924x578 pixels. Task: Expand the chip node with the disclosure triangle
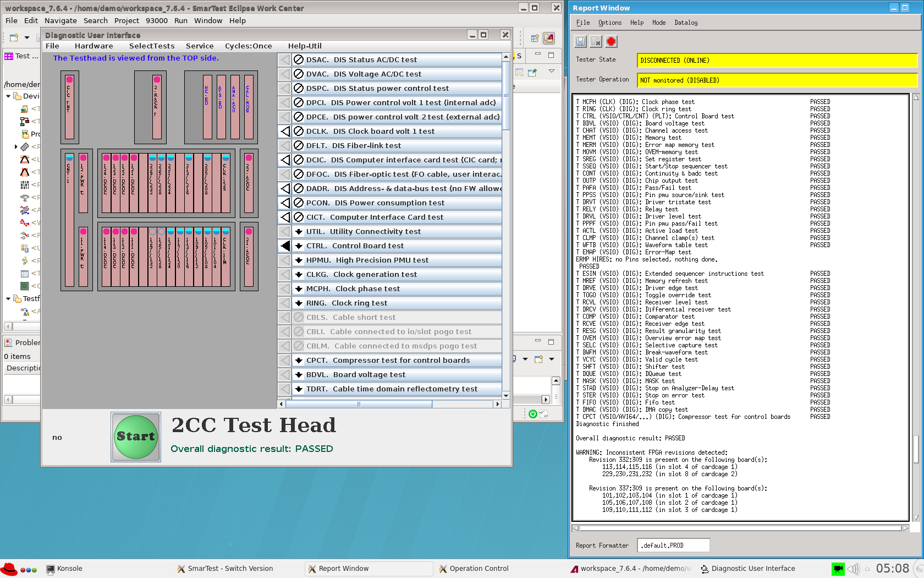[15, 146]
